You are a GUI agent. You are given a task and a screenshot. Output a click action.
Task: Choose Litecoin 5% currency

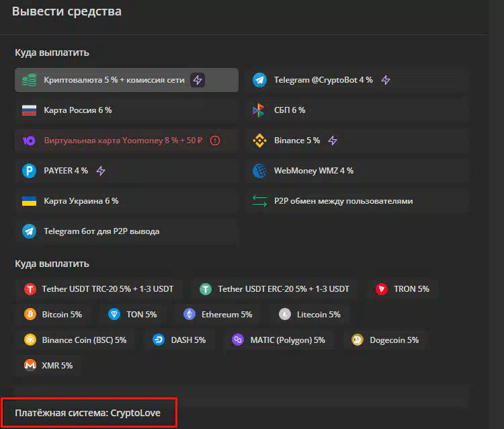310,314
